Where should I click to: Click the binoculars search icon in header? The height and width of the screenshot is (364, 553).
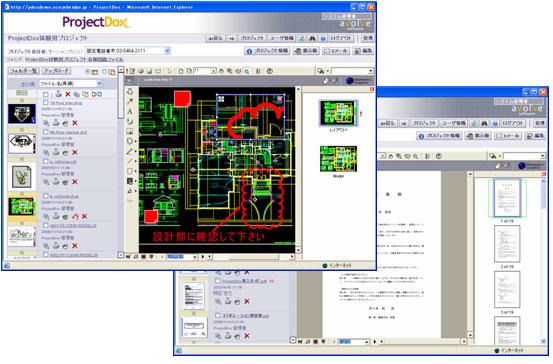pos(312,38)
